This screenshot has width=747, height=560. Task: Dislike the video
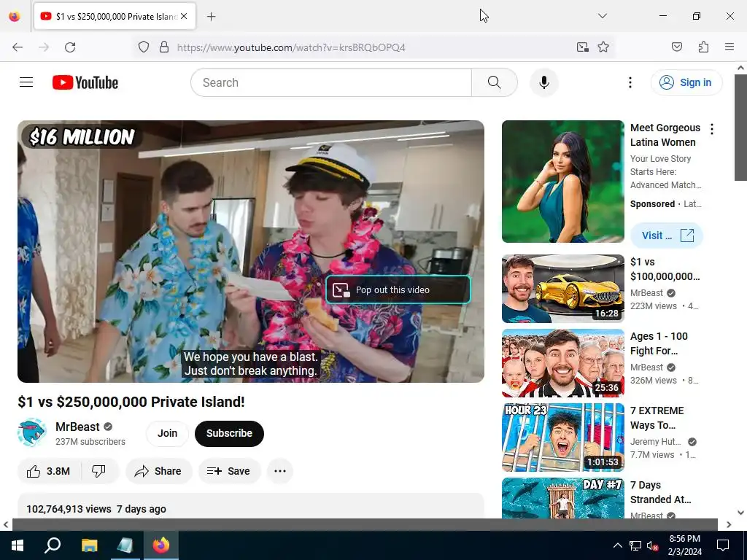point(99,471)
